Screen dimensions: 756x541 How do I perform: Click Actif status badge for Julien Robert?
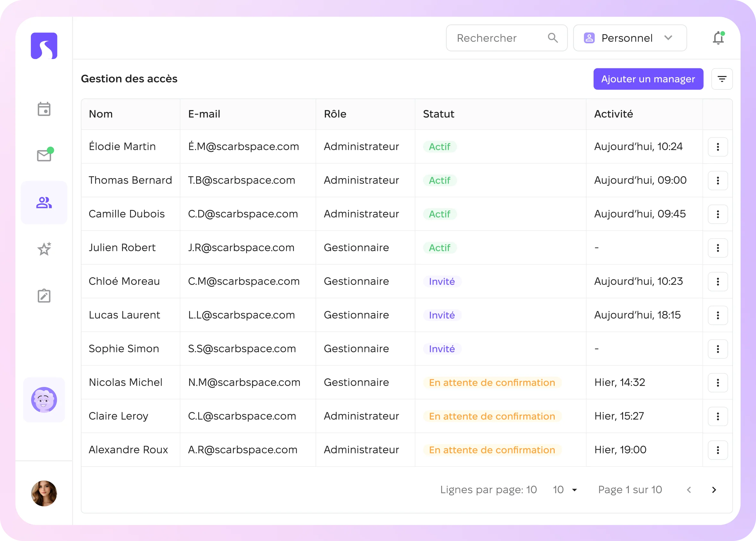click(439, 248)
